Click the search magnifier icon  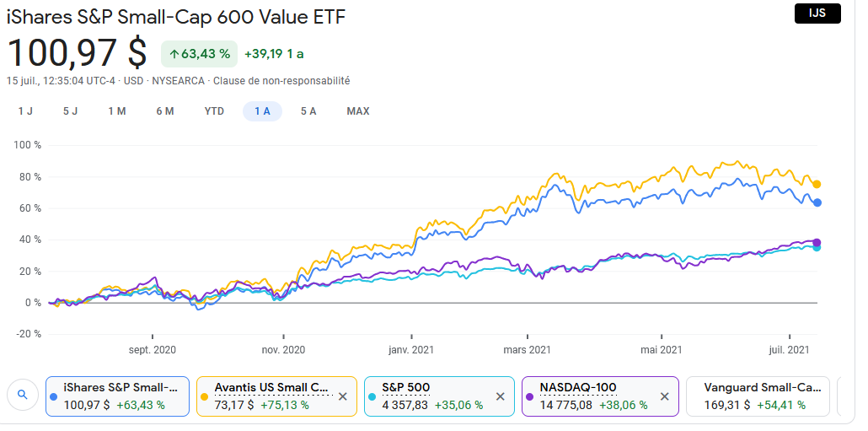click(23, 394)
